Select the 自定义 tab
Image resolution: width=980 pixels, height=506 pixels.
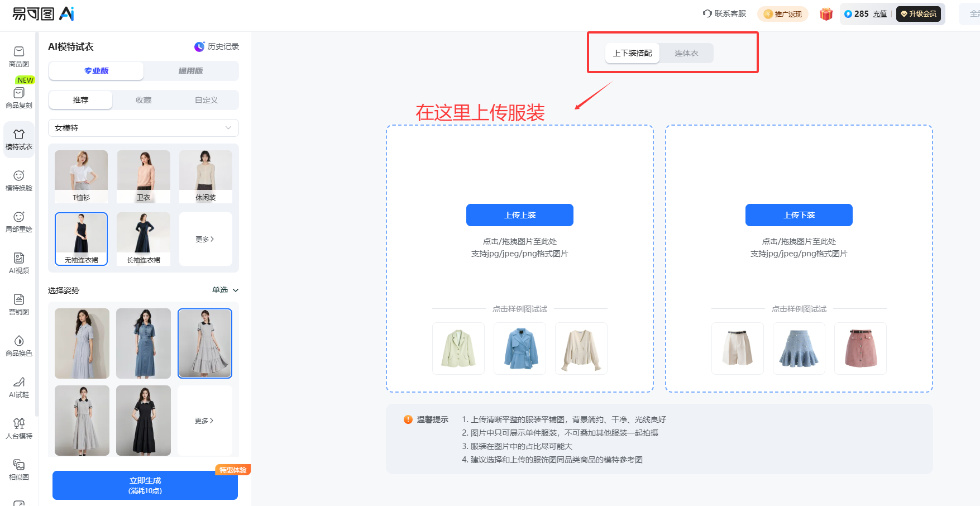click(x=207, y=100)
